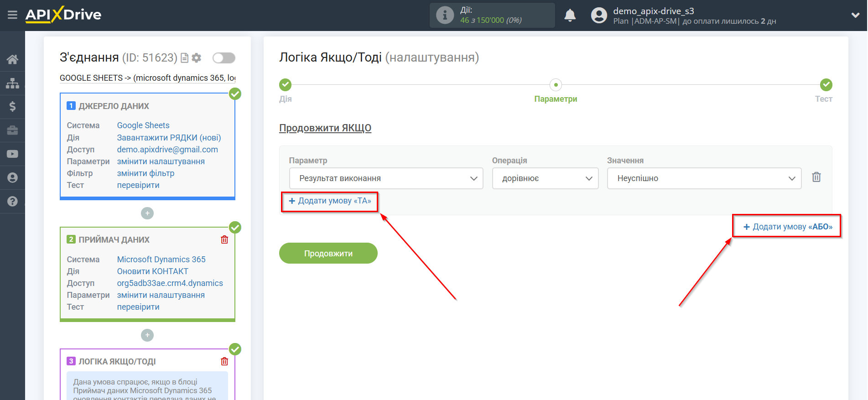
Task: Open org5adb33ae.crm4.dynamics access link
Action: (x=170, y=283)
